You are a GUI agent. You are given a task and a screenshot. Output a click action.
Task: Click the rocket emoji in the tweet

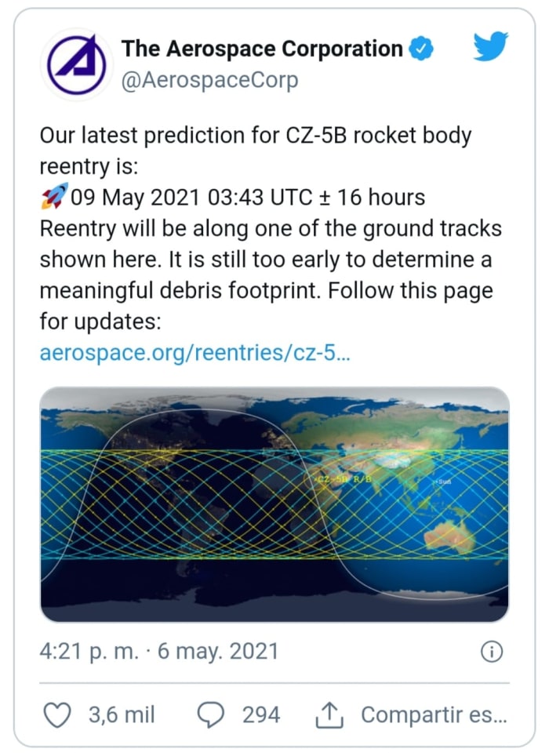pos(53,196)
